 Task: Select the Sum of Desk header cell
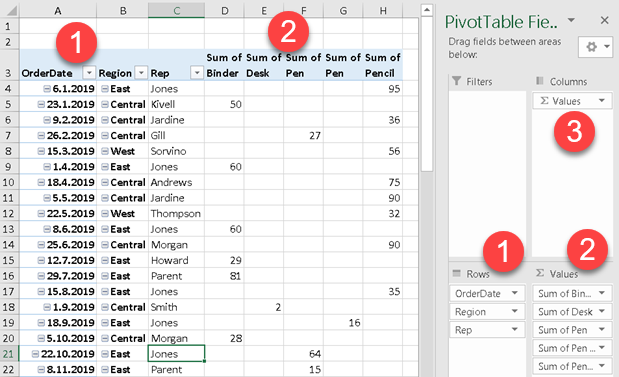pyautogui.click(x=264, y=65)
